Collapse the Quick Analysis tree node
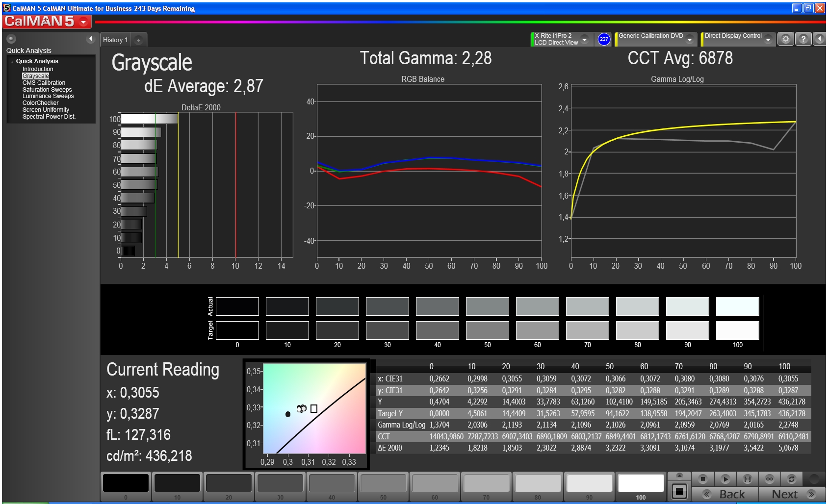Screen dimensions: 828x504 point(12,61)
